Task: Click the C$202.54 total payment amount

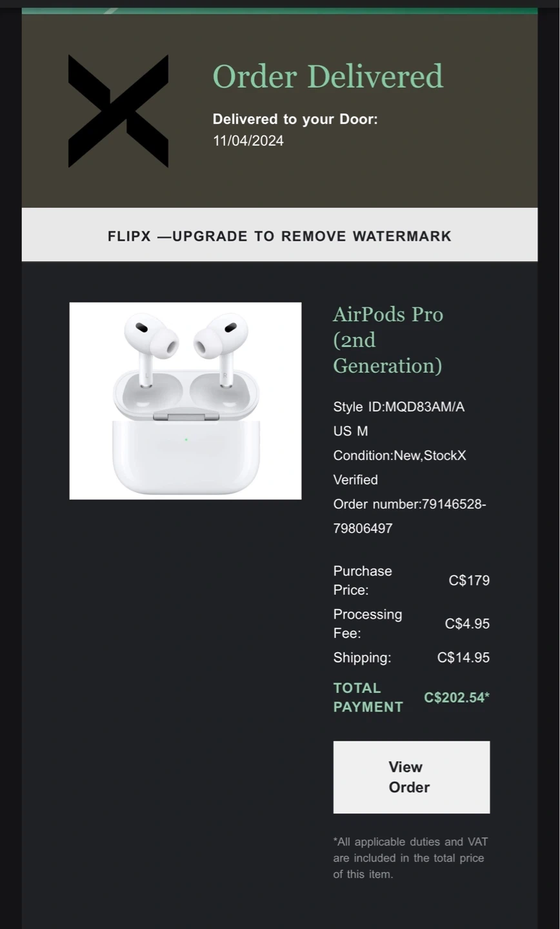Action: [456, 698]
